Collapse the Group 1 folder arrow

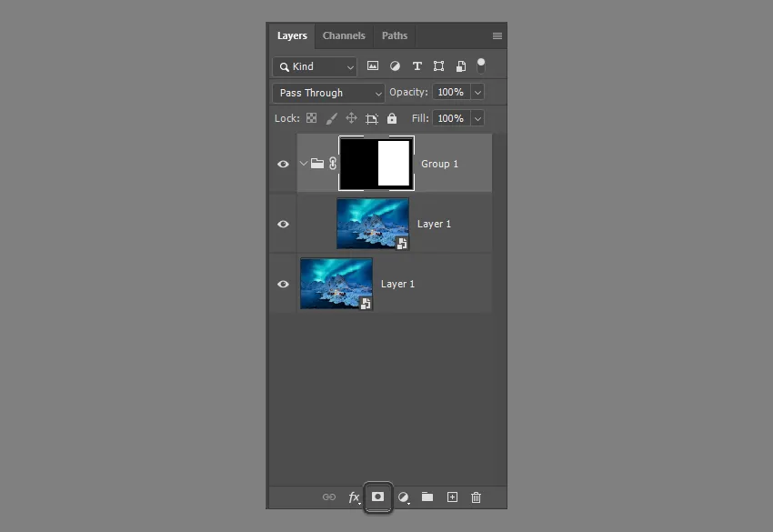[304, 164]
